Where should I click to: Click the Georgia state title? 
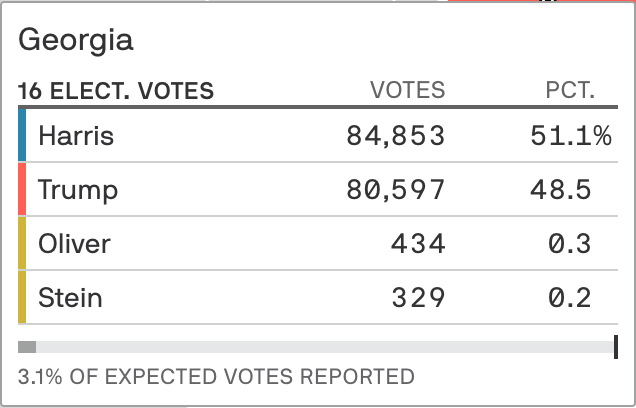(76, 41)
